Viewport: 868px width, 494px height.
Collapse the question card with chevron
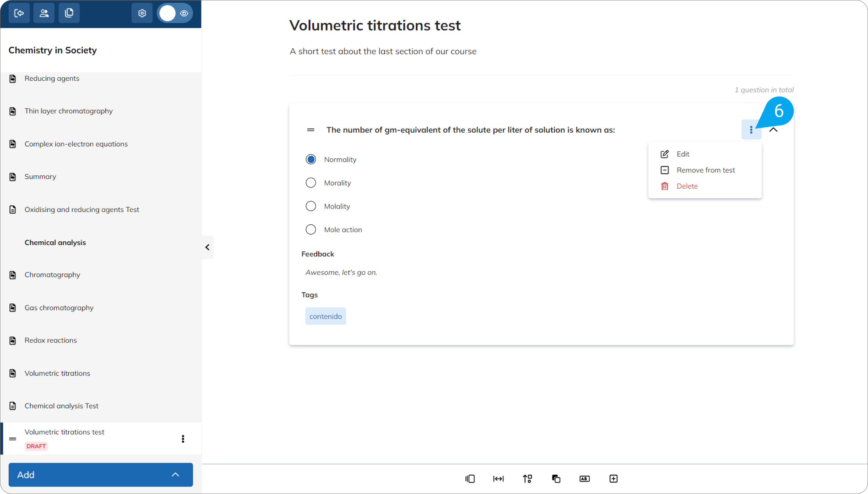773,130
